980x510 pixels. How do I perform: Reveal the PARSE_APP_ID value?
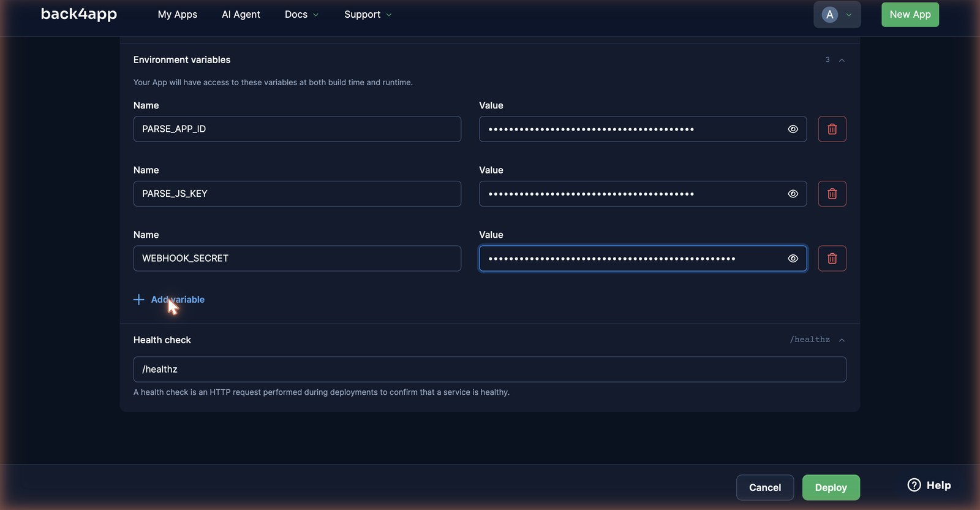[x=793, y=129]
